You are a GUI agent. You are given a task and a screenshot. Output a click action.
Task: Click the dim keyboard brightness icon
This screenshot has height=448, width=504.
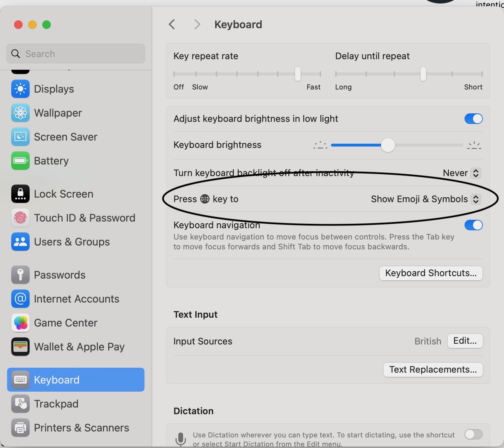coord(320,145)
